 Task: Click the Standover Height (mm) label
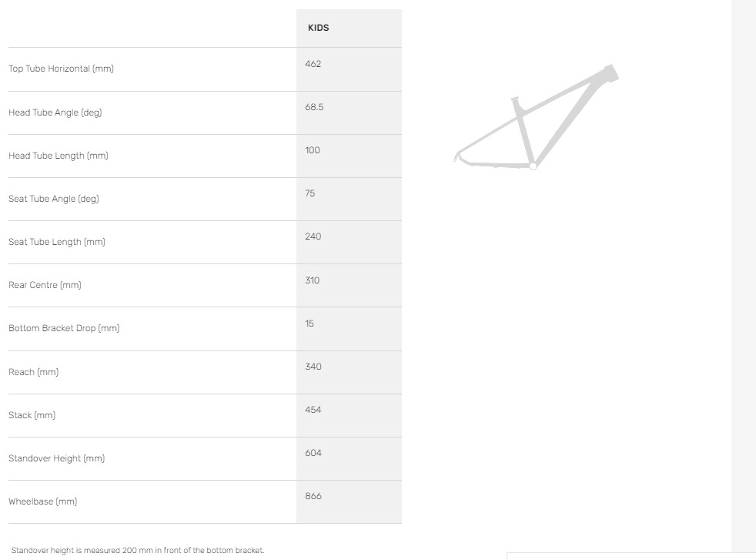(x=56, y=458)
